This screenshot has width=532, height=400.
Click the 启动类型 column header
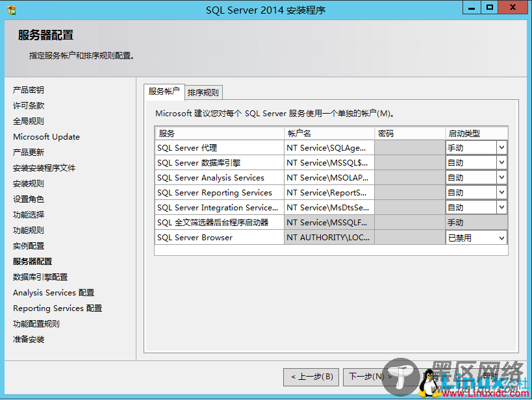476,133
